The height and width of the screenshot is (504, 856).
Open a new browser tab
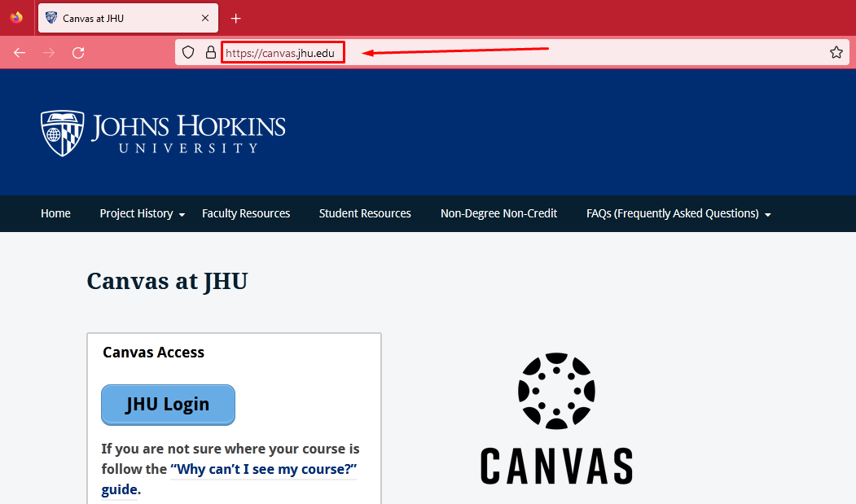click(236, 19)
